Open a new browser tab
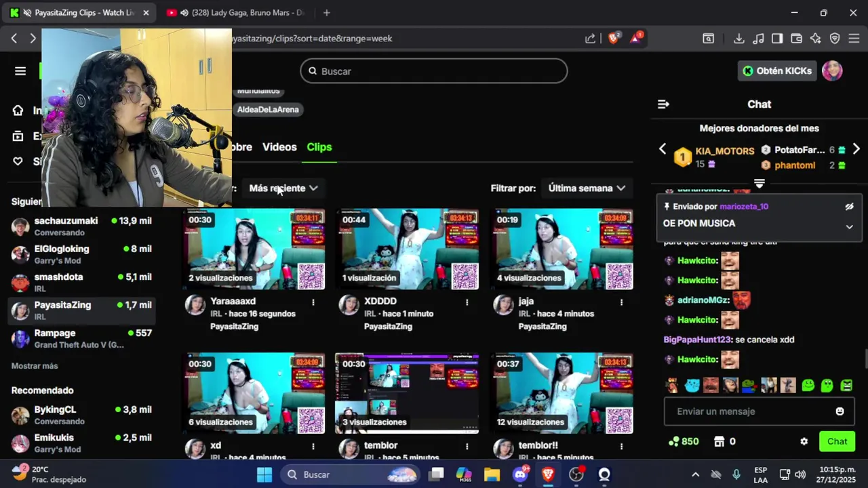 point(327,12)
